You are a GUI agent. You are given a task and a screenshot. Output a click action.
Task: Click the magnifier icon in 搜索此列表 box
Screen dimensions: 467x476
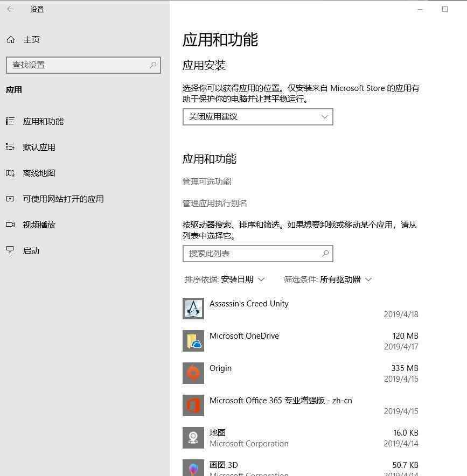[325, 254]
